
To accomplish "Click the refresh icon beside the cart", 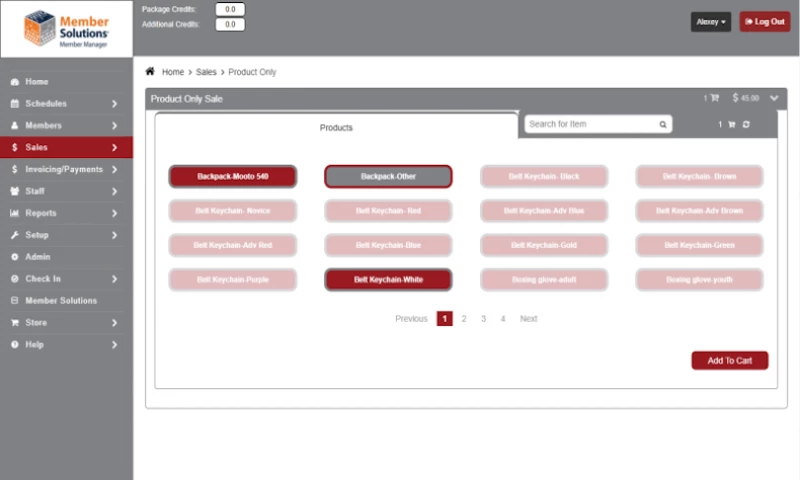I will click(746, 125).
